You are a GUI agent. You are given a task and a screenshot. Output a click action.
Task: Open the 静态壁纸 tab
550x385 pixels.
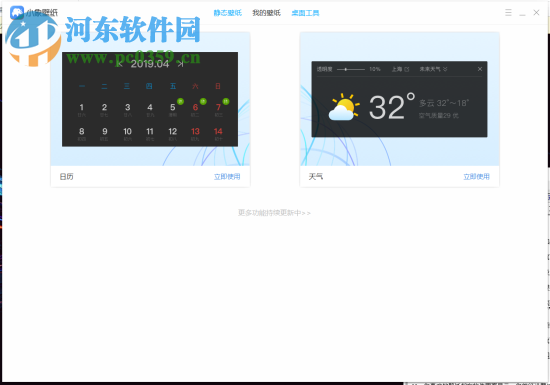228,13
